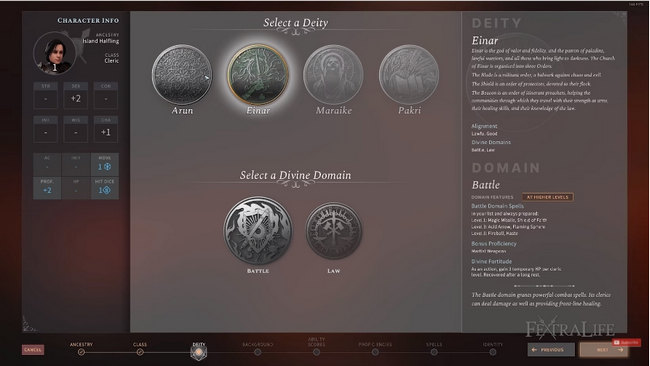Select the Law divine domain emblem
The height and width of the screenshot is (366, 650).
pyautogui.click(x=334, y=231)
